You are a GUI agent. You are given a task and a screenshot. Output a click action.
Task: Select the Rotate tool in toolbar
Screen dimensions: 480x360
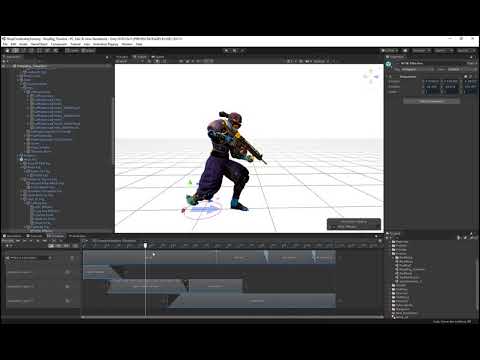pyautogui.click(x=23, y=51)
